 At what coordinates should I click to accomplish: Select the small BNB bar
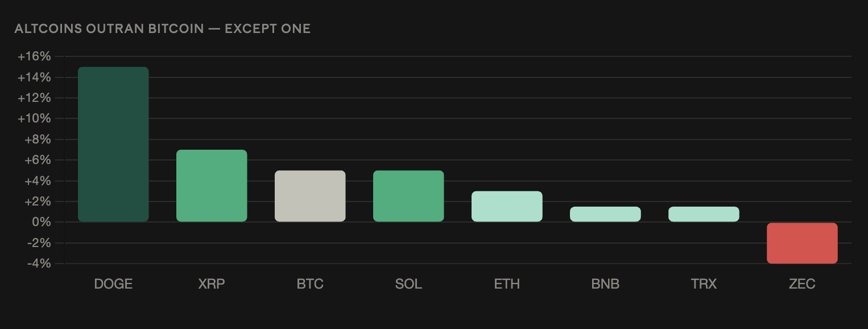(605, 214)
